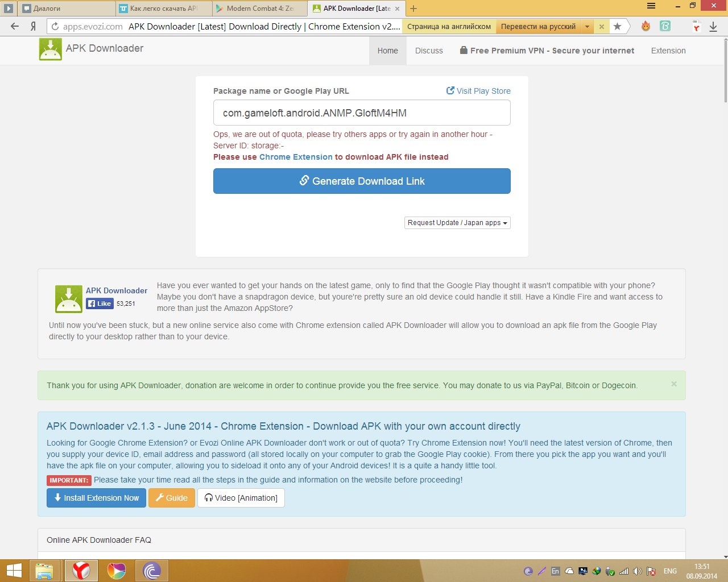Click the Facebook Like button
Screen dimensions: 728x582
coord(100,304)
